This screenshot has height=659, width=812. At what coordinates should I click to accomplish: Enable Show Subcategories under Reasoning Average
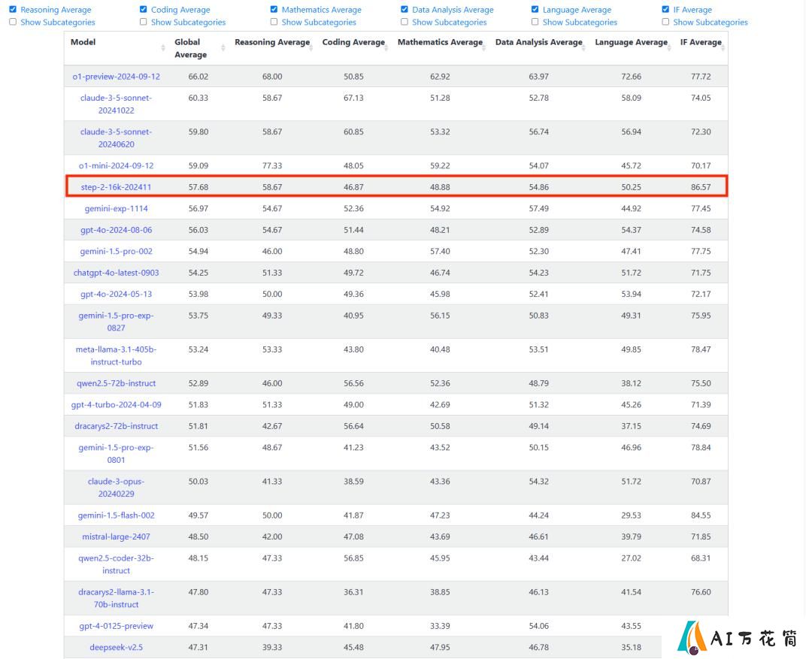13,22
